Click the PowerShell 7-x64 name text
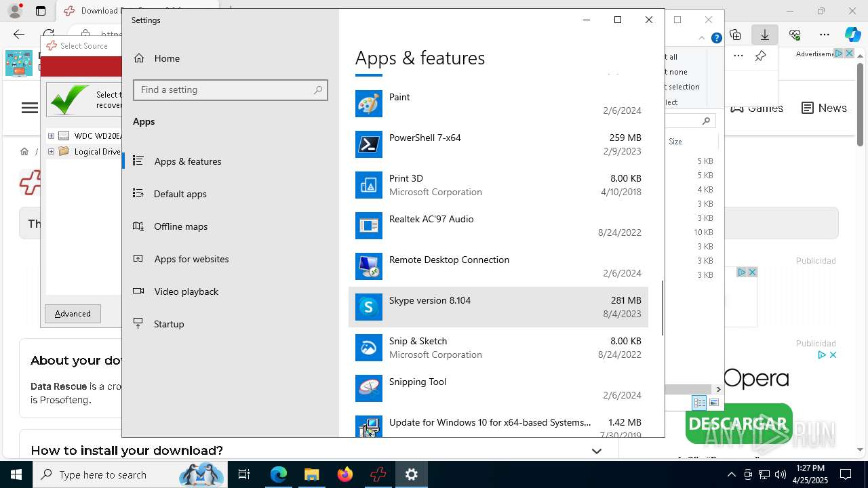This screenshot has height=488, width=868. point(425,138)
